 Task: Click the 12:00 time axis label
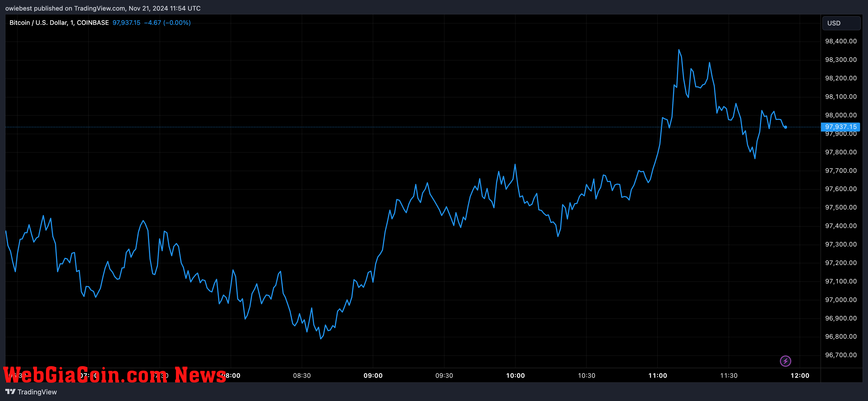pyautogui.click(x=800, y=375)
